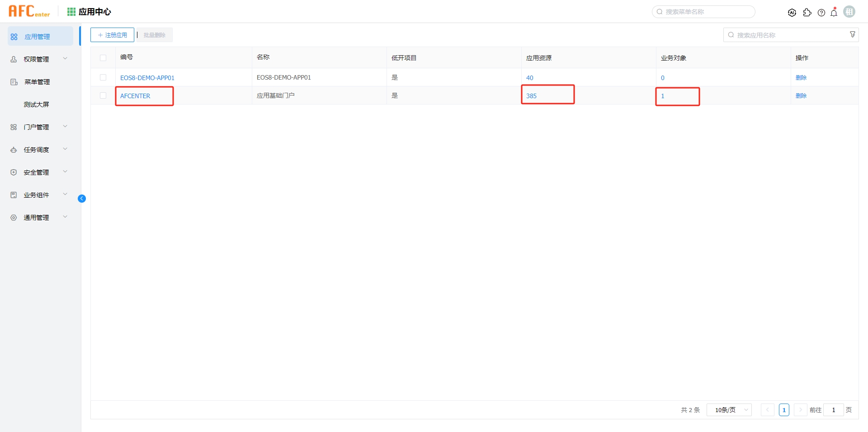The image size is (868, 432).
Task: Click the 注册应用 button
Action: tap(112, 35)
